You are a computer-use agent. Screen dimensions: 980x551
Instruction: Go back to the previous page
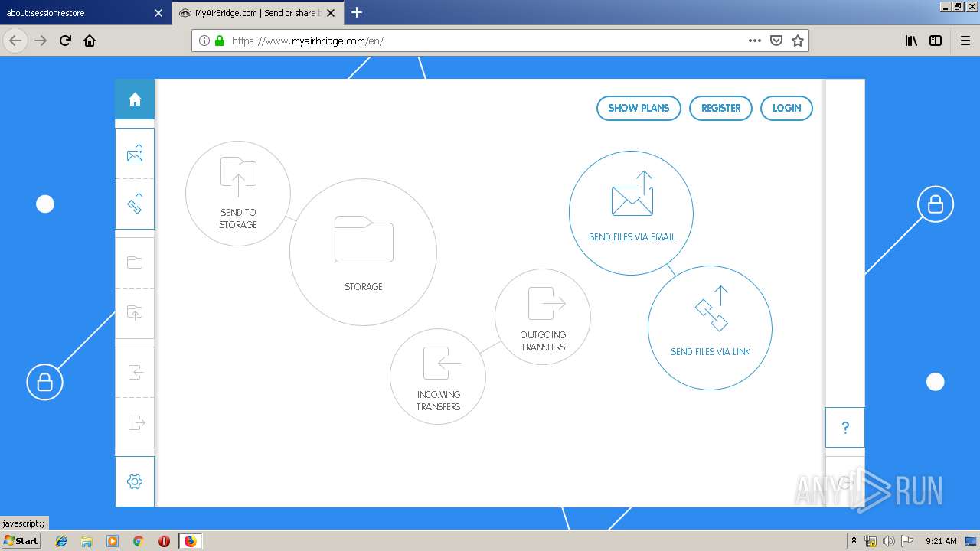pos(15,41)
